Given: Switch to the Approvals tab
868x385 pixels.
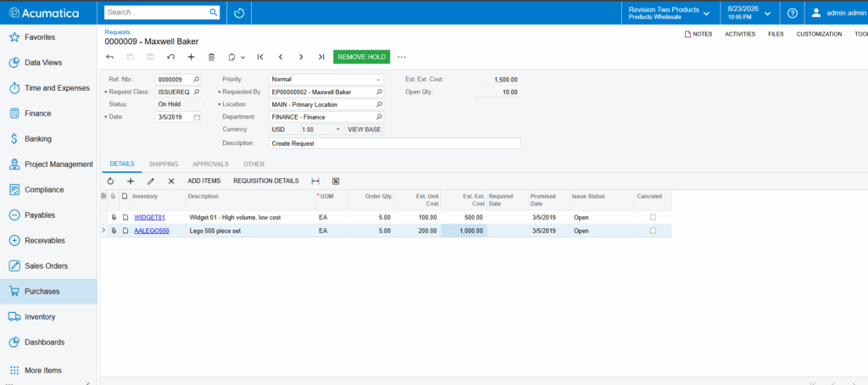Looking at the screenshot, I should tap(210, 165).
